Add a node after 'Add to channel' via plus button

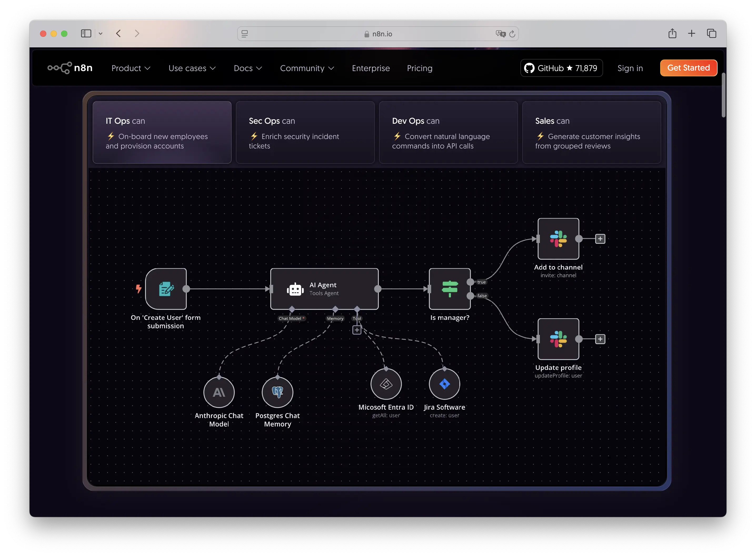click(600, 239)
